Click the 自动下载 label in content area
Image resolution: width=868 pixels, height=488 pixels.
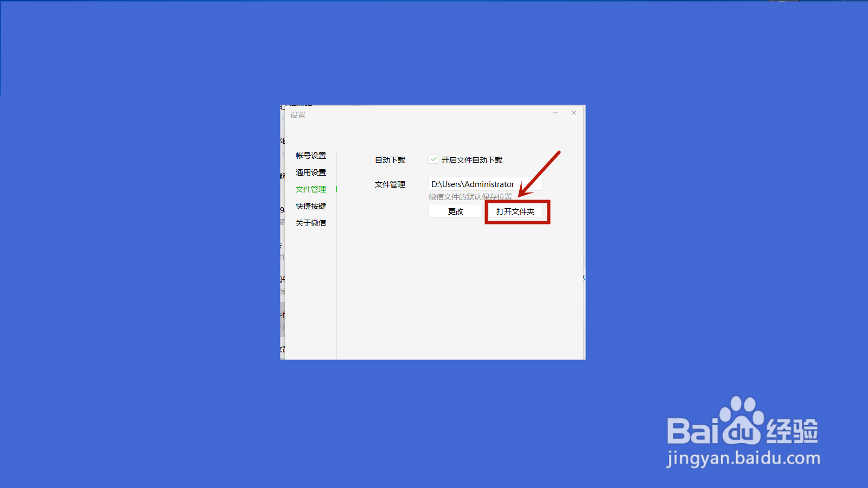coord(390,159)
